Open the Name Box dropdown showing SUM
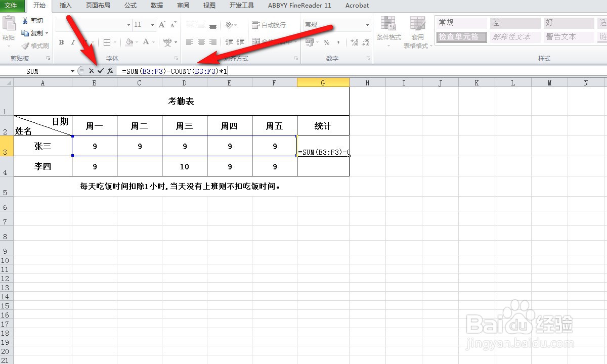Screen dimensions: 607x364 pyautogui.click(x=72, y=71)
